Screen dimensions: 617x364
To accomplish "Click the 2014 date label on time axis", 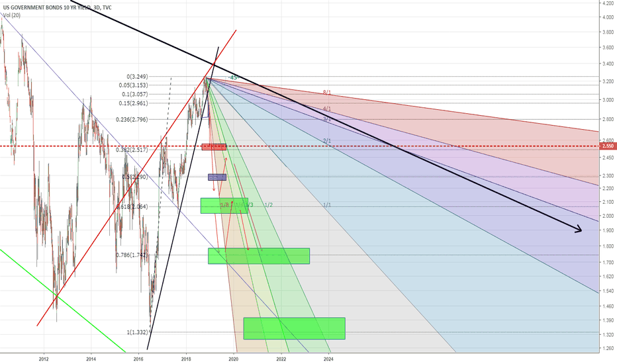I will click(x=91, y=359).
